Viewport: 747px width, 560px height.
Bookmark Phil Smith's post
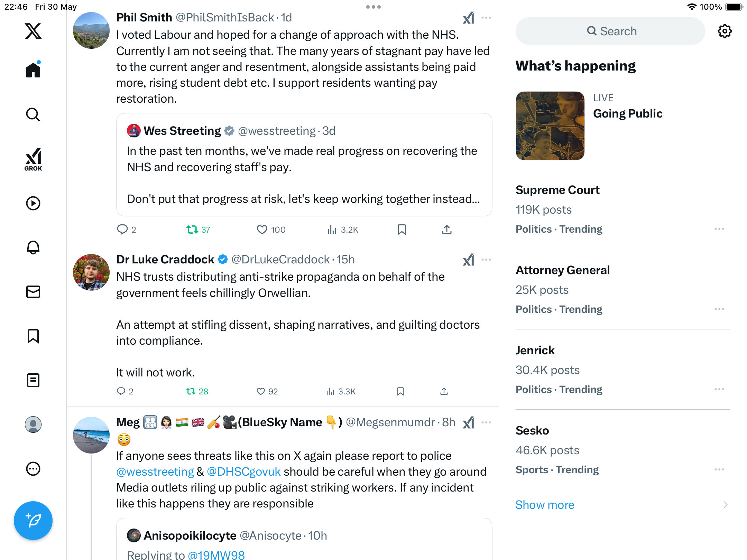[402, 230]
